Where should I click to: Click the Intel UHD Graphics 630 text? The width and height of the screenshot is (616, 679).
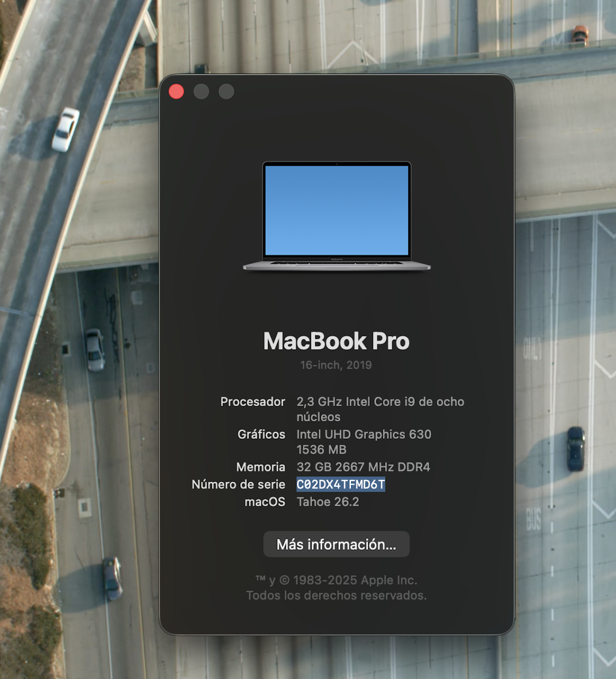(364, 435)
